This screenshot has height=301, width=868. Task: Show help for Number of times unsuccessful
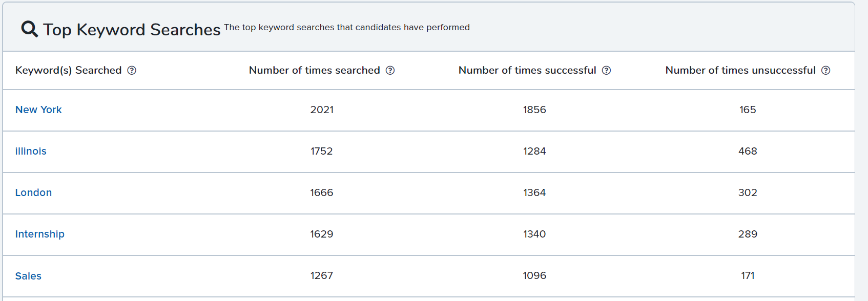(x=825, y=71)
